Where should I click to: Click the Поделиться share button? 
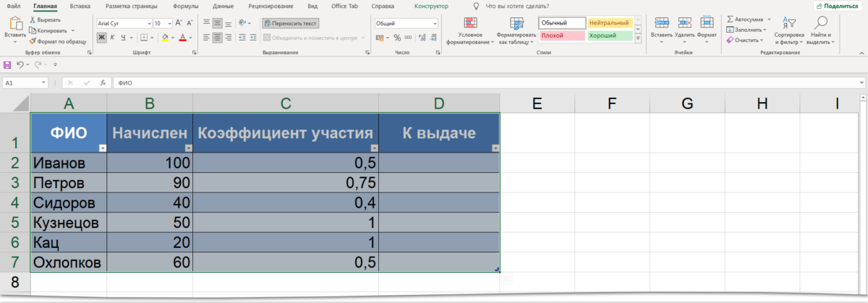(839, 6)
